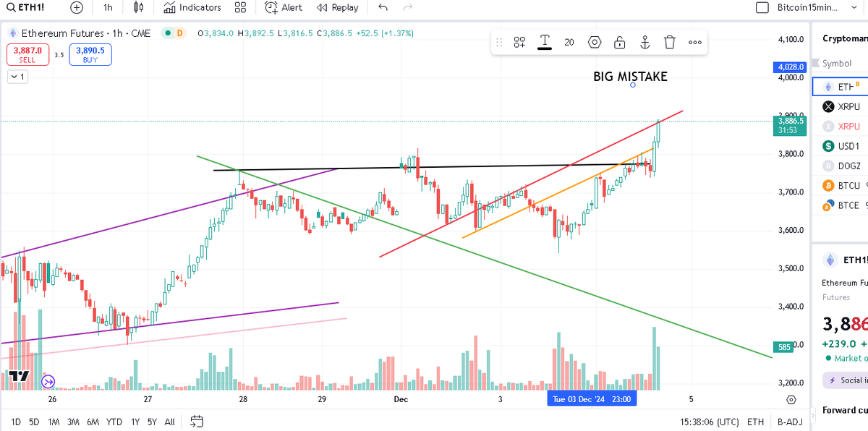
Task: Redo the last undone action
Action: pyautogui.click(x=408, y=7)
